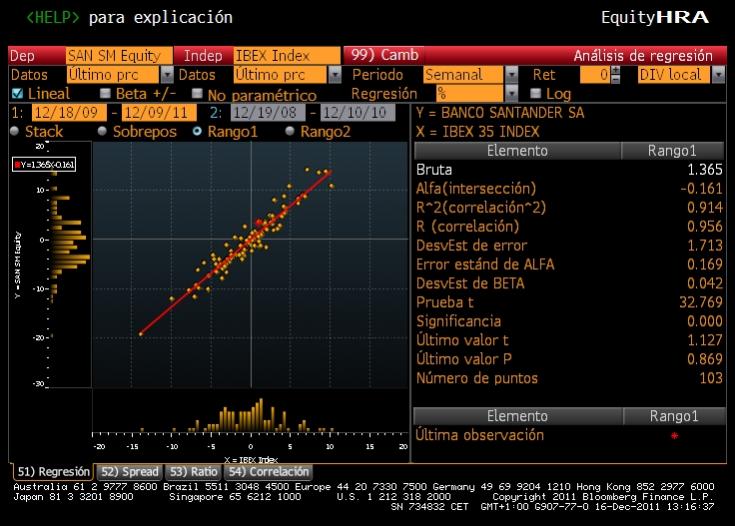The image size is (735, 526).
Task: Edit range 1 start date 12/18/09
Action: click(x=69, y=113)
